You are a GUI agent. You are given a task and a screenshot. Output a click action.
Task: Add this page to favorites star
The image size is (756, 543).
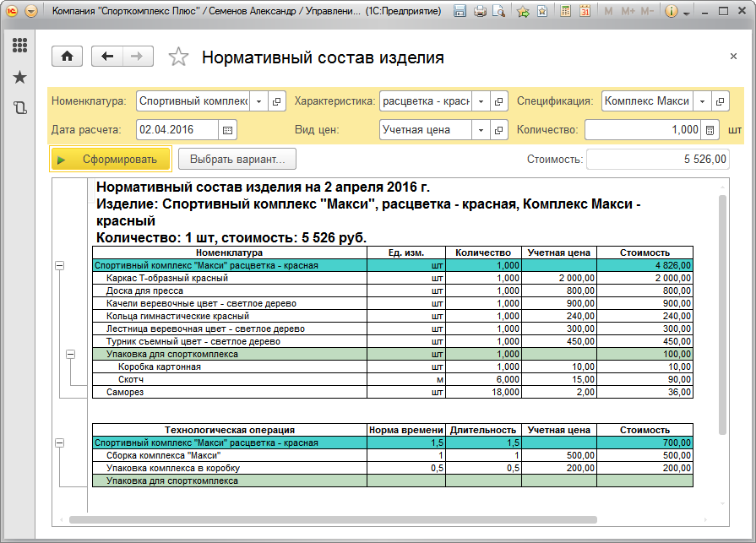[x=178, y=57]
